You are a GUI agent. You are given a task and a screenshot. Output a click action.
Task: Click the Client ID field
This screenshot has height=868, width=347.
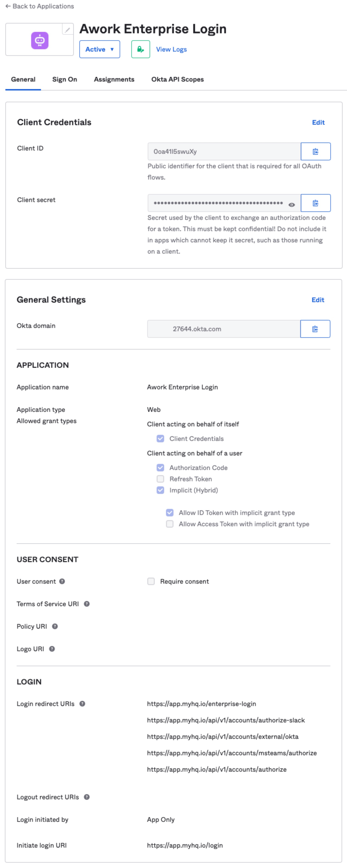point(224,151)
